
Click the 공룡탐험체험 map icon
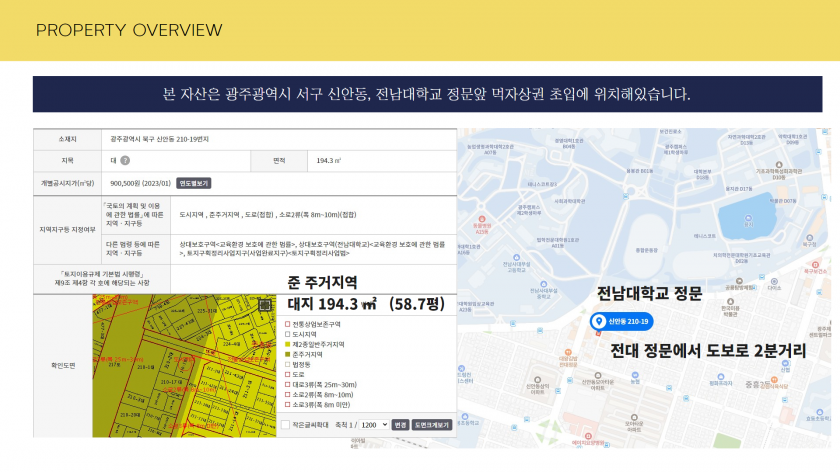pyautogui.click(x=739, y=281)
